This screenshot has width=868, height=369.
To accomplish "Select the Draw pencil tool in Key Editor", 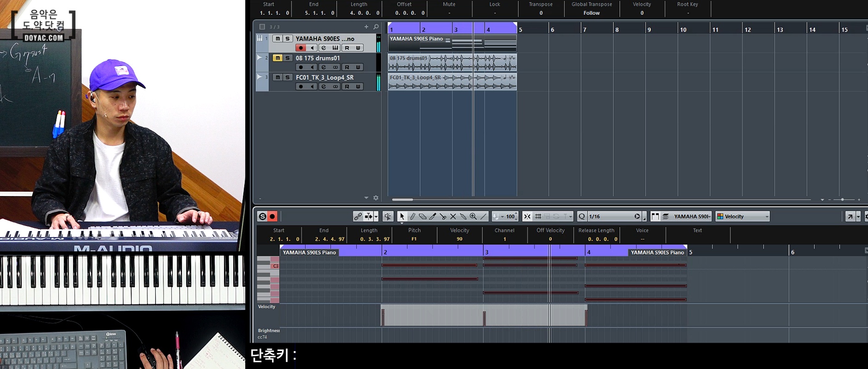I will [412, 216].
